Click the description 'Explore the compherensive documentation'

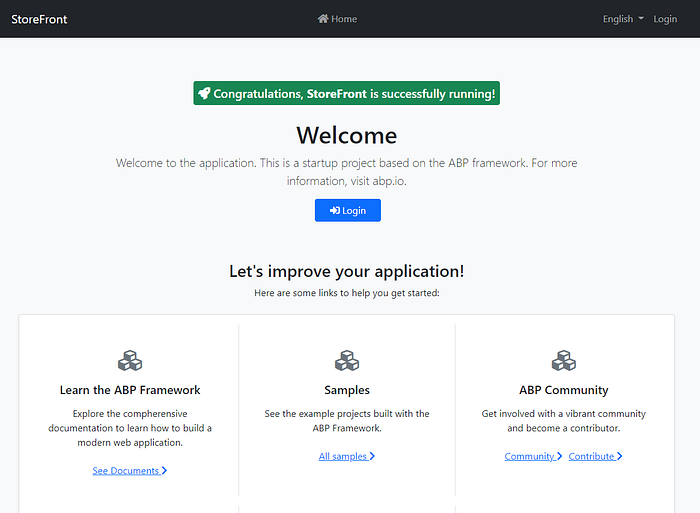(130, 428)
